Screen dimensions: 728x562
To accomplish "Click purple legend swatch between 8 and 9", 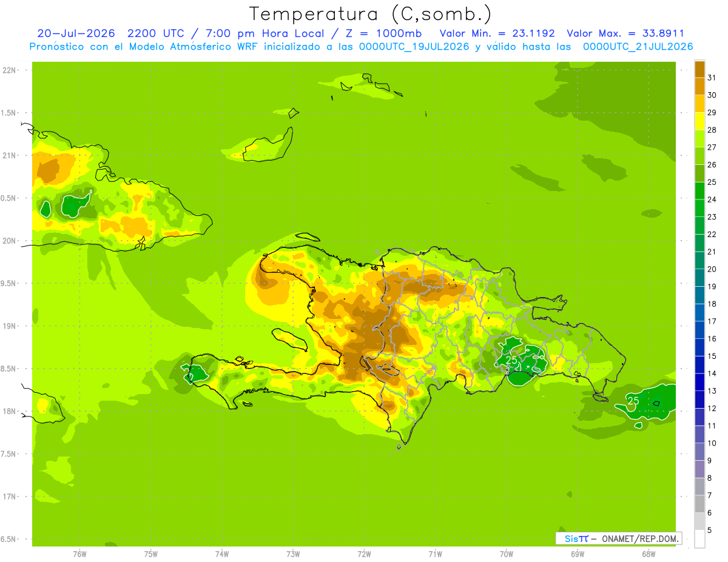I will point(699,469).
